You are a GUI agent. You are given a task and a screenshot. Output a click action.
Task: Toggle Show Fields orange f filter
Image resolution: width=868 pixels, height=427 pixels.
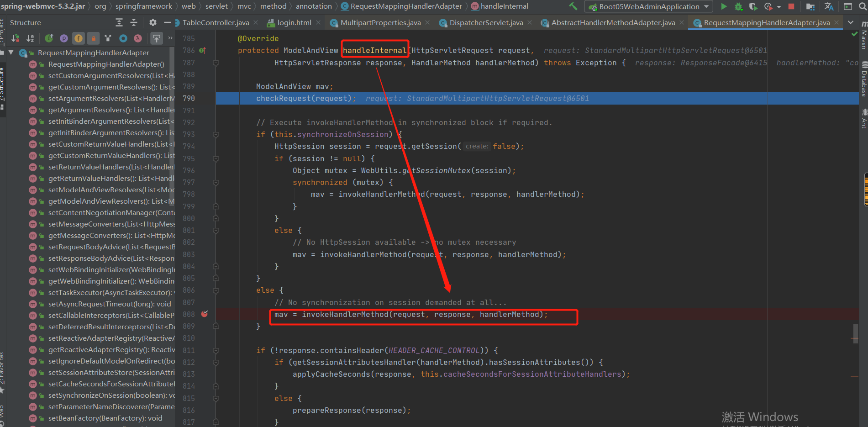[79, 38]
